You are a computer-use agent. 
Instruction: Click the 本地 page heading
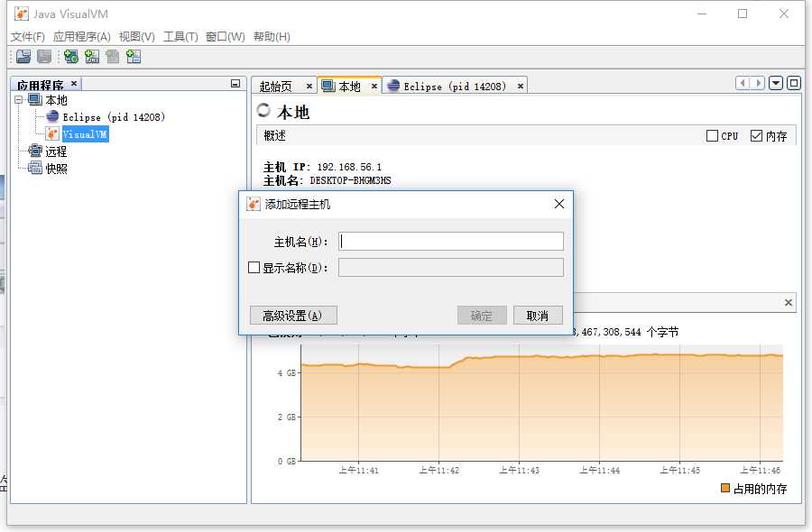293,112
